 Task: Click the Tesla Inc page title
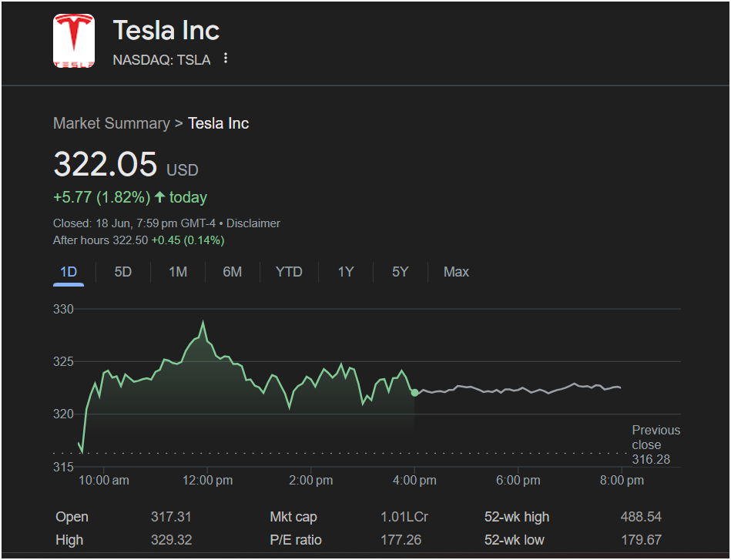tap(166, 30)
